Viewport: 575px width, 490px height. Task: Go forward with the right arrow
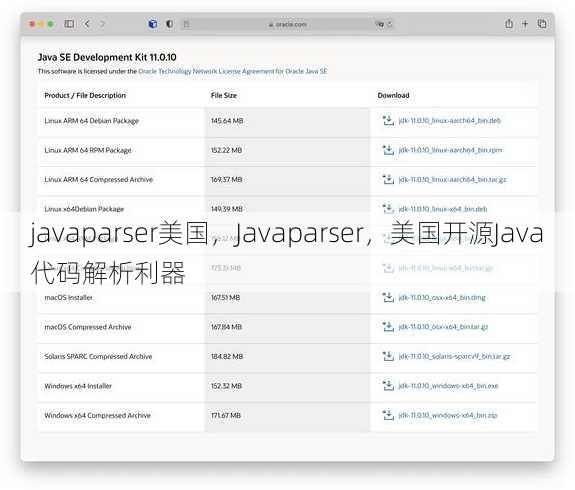[102, 24]
